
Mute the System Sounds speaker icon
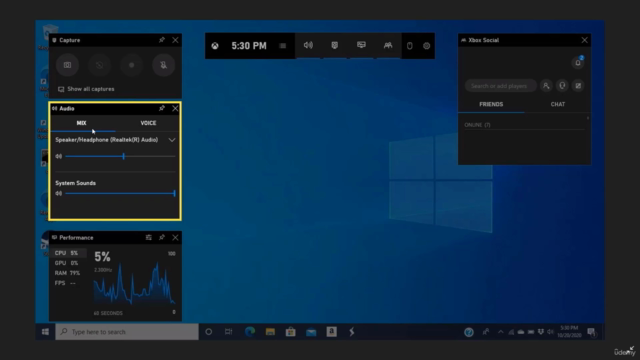tap(59, 193)
